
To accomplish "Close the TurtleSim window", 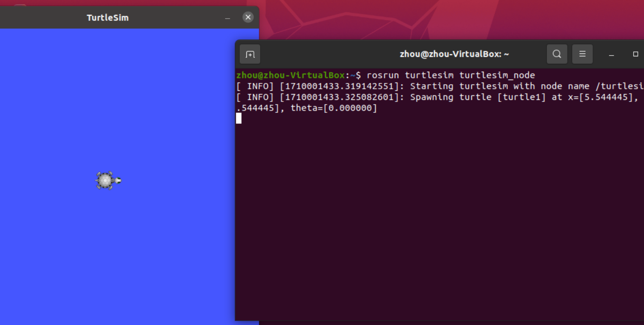I will click(248, 17).
